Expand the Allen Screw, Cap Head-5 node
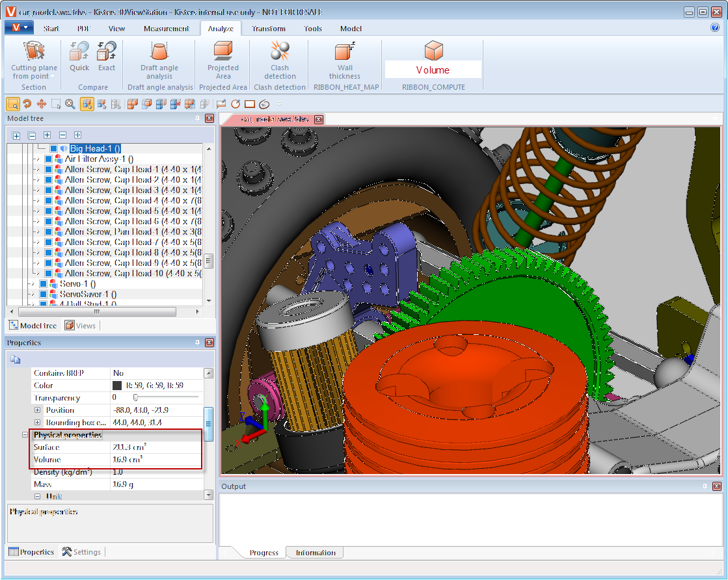This screenshot has width=728, height=580. click(38, 211)
